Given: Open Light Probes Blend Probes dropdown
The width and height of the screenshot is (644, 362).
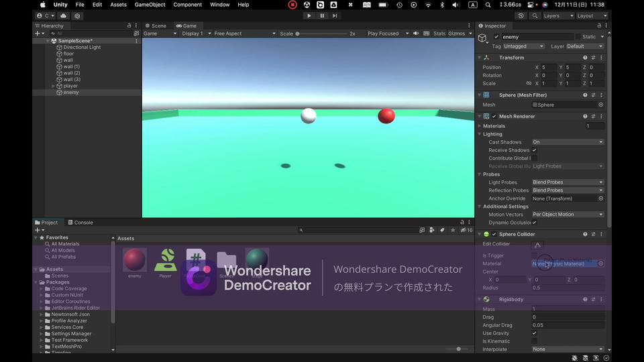Looking at the screenshot, I should click(x=568, y=182).
